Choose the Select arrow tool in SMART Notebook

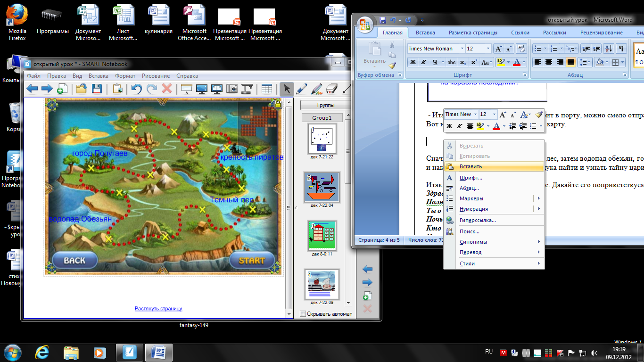[286, 89]
